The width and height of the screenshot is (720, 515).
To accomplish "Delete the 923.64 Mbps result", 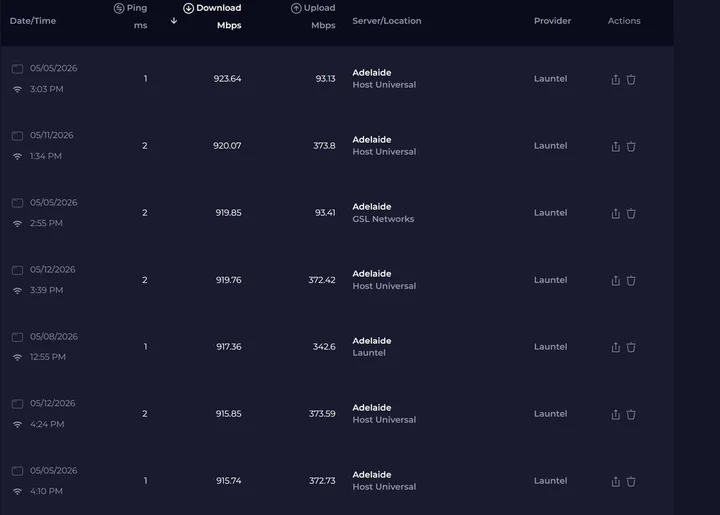I will click(x=631, y=79).
